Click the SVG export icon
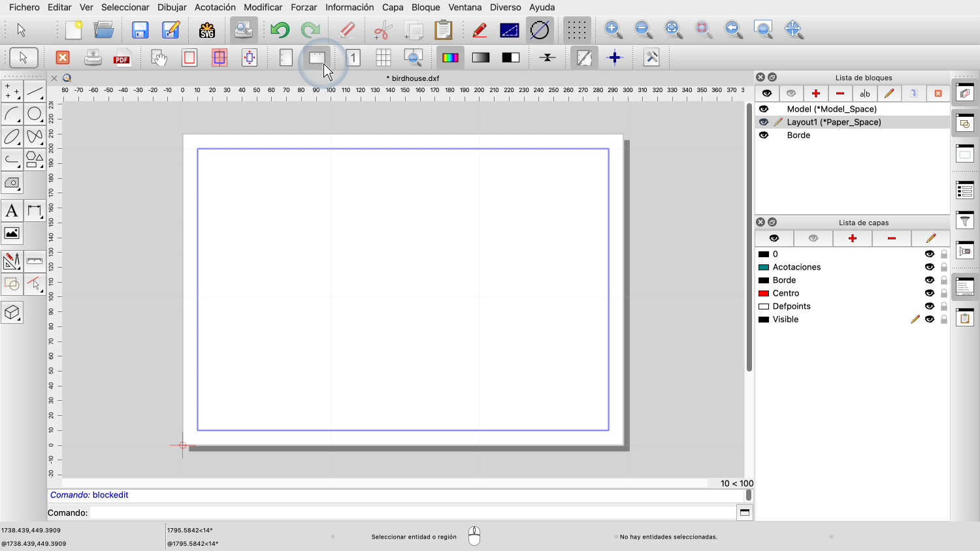Viewport: 980px width, 551px height. point(207,30)
